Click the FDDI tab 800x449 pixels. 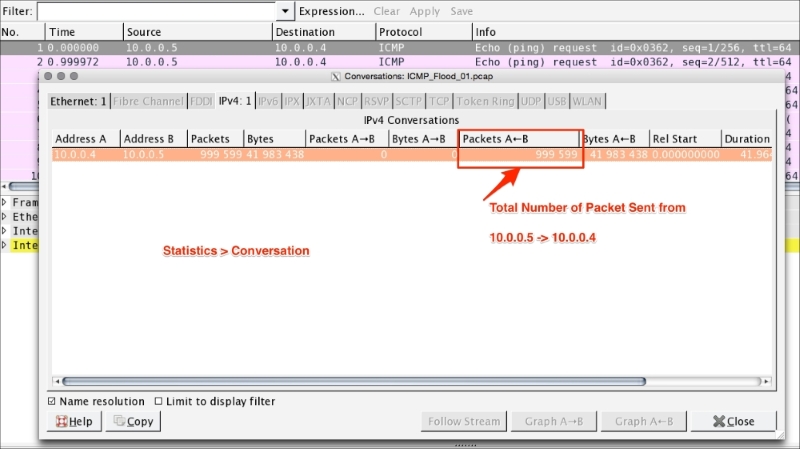tap(201, 101)
